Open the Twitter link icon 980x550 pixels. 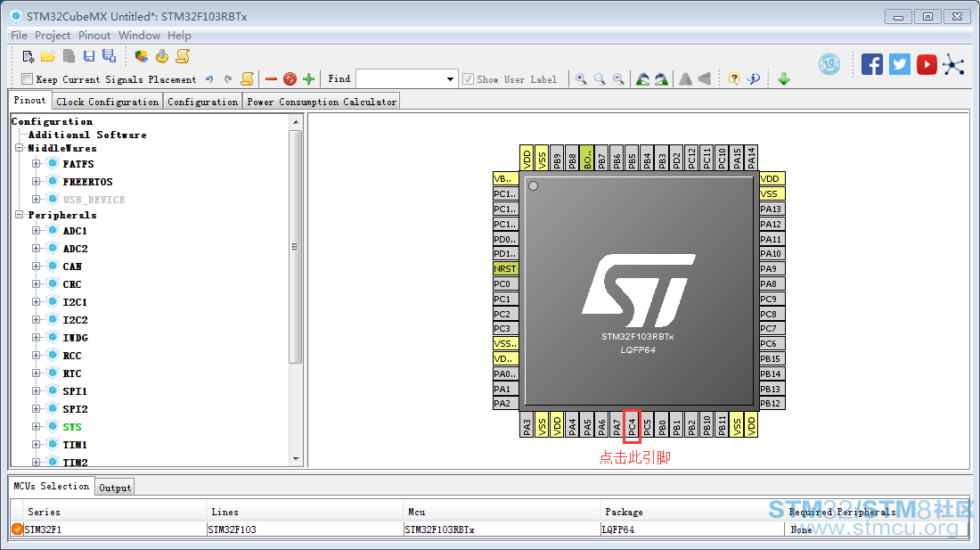click(x=900, y=64)
